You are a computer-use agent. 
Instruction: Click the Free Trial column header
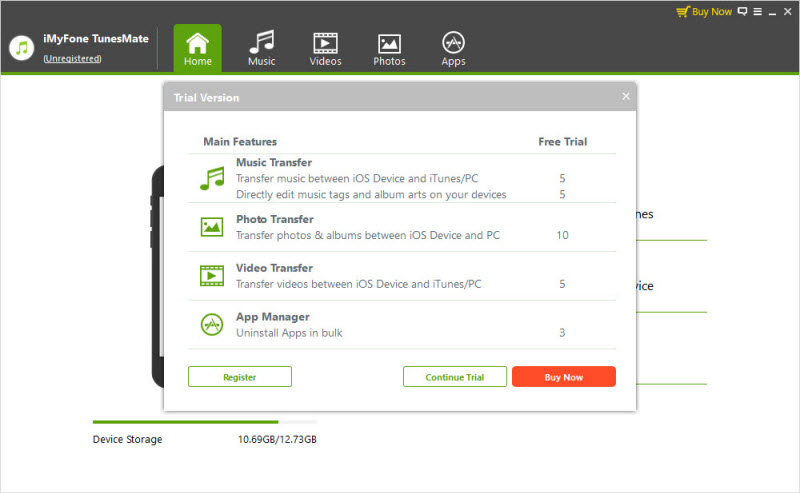tap(563, 141)
